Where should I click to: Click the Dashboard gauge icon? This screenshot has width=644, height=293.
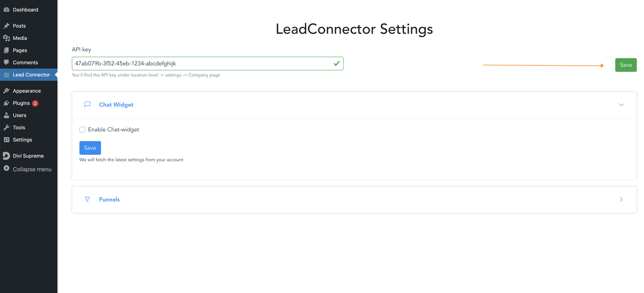pos(6,10)
